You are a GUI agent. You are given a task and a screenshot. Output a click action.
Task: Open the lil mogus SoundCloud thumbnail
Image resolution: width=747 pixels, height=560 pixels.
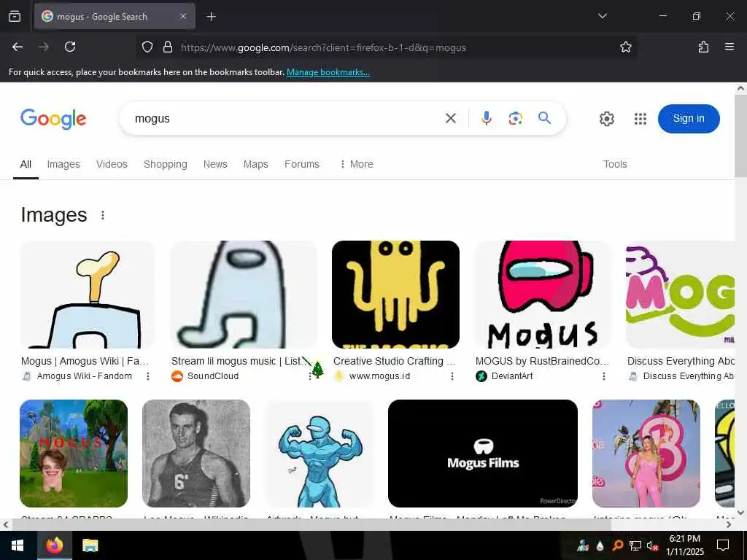click(244, 295)
